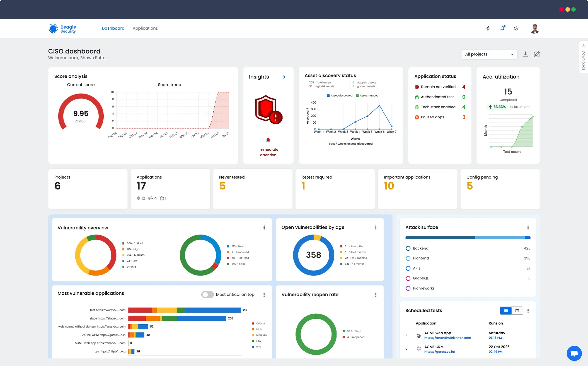588x366 pixels.
Task: Open Vulnerability overview options menu
Action: [264, 228]
